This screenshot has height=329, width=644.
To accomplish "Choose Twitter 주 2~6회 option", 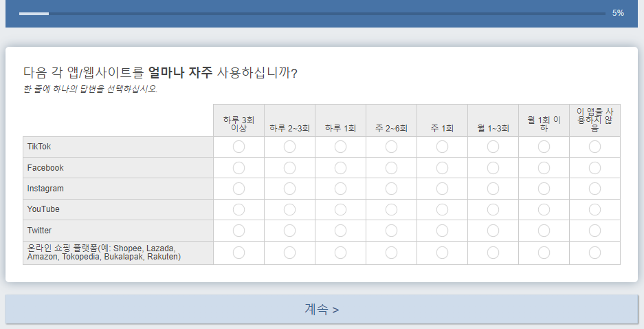I will point(391,231).
